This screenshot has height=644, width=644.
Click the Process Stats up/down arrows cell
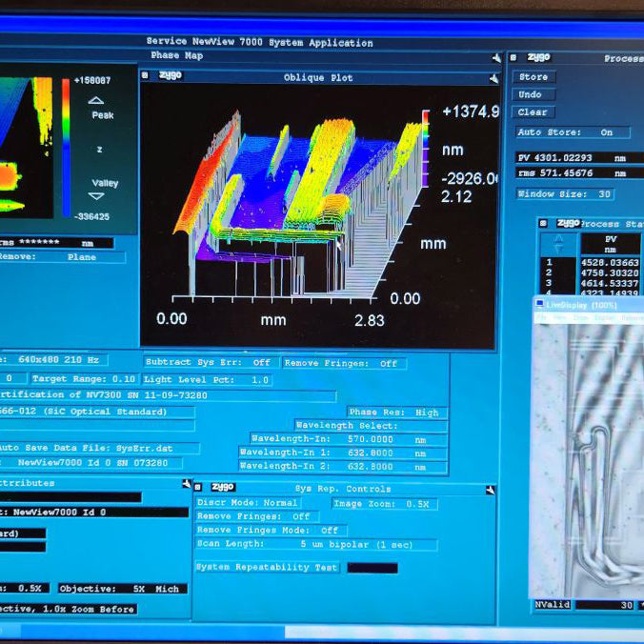click(x=558, y=244)
